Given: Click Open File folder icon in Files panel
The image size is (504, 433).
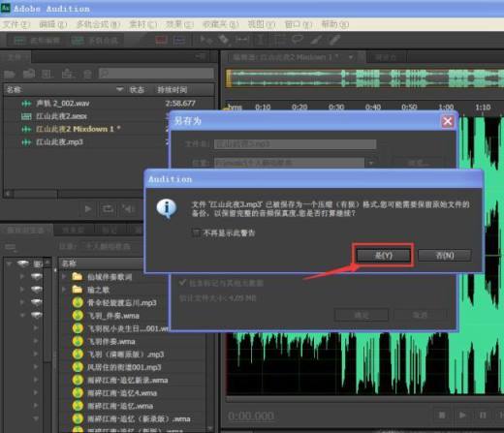Looking at the screenshot, I should coord(10,74).
